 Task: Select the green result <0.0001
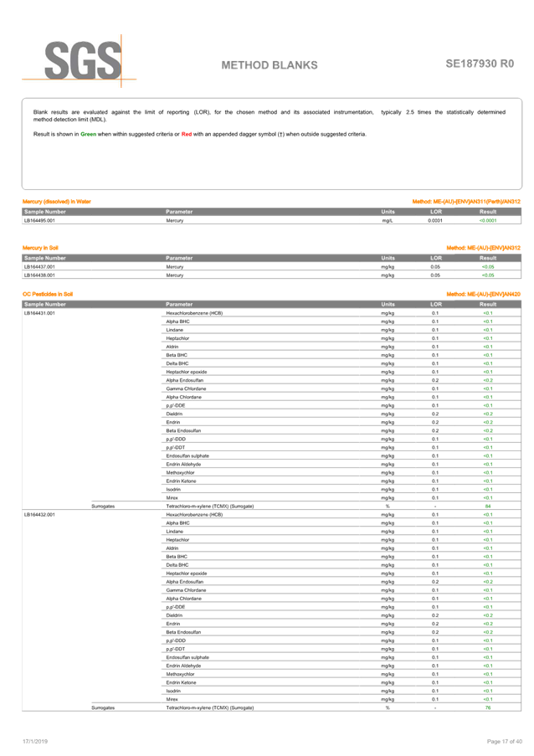pyautogui.click(x=488, y=220)
